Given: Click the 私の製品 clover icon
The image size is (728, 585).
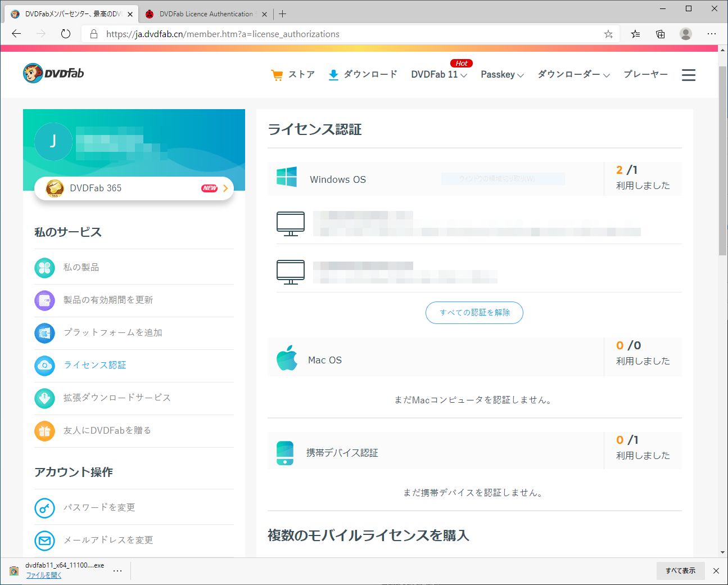Looking at the screenshot, I should 45,268.
